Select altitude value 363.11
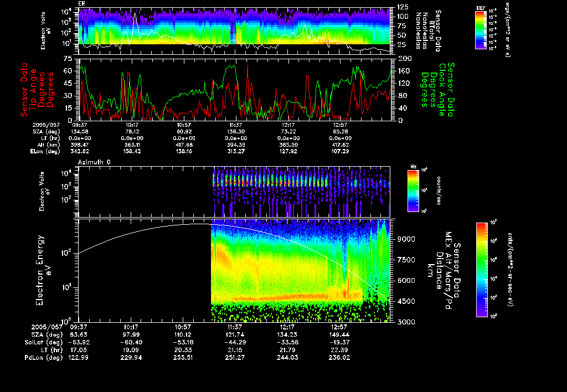Screen dimensions: 567x392 click(x=132, y=145)
